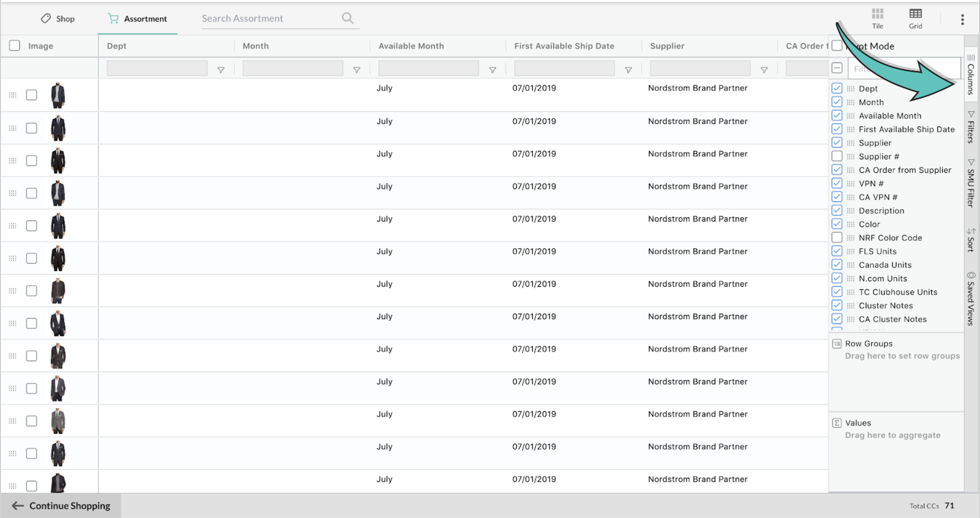The image size is (980, 518).
Task: Click the search magnifier icon
Action: [348, 18]
